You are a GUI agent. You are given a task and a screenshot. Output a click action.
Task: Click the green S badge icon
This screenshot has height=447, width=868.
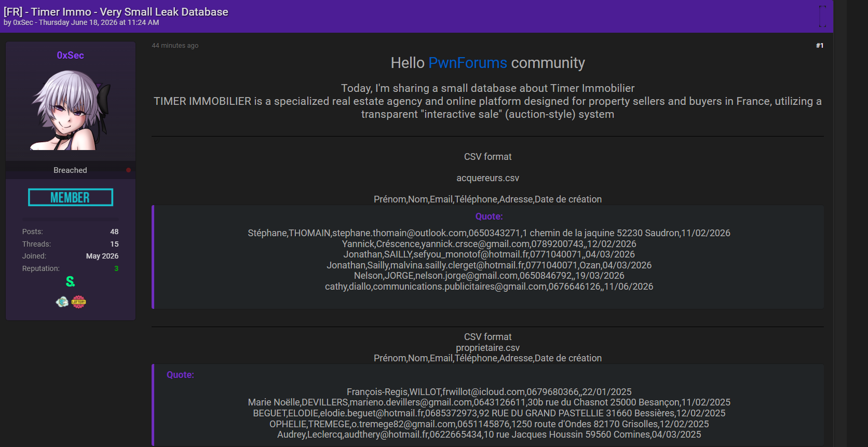tap(70, 281)
